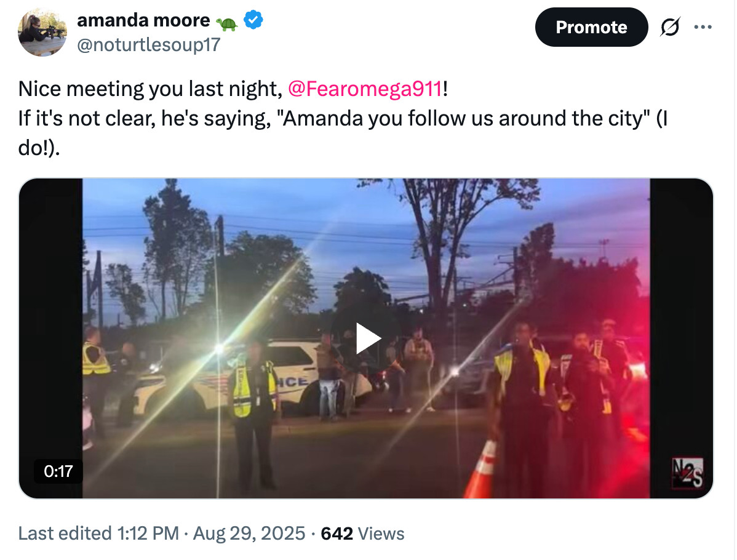Play the video with center play arrow
Image resolution: width=737 pixels, height=560 pixels.
(x=367, y=338)
